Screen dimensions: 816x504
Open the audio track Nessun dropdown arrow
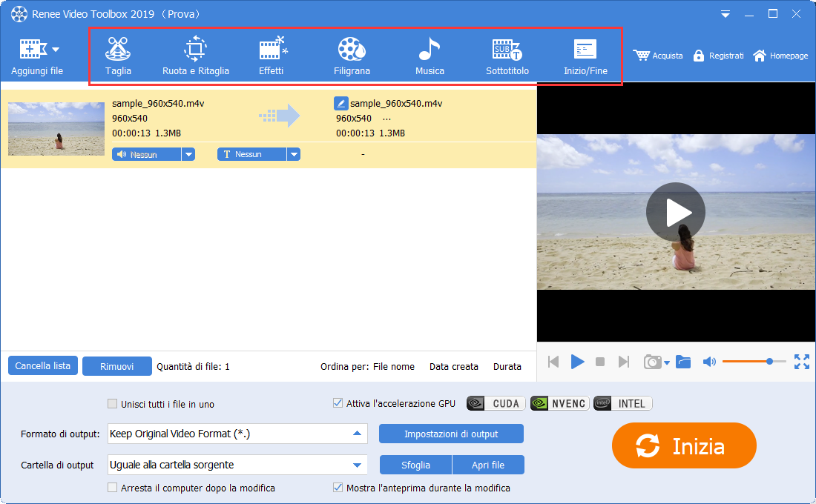188,154
